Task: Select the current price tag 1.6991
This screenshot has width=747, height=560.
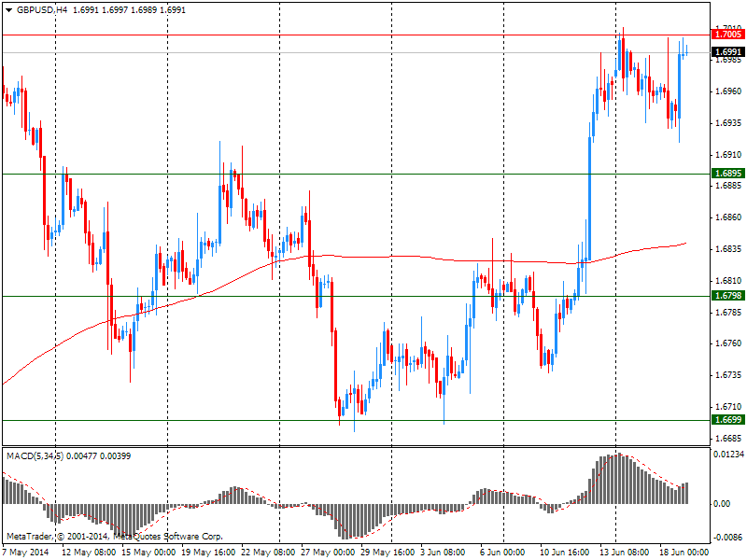Action: pos(728,52)
